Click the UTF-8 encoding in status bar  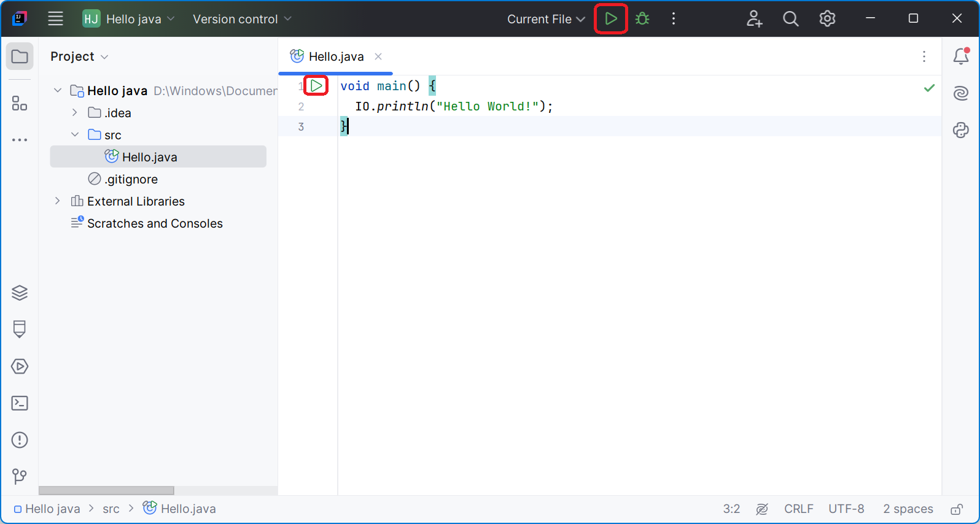(x=846, y=509)
